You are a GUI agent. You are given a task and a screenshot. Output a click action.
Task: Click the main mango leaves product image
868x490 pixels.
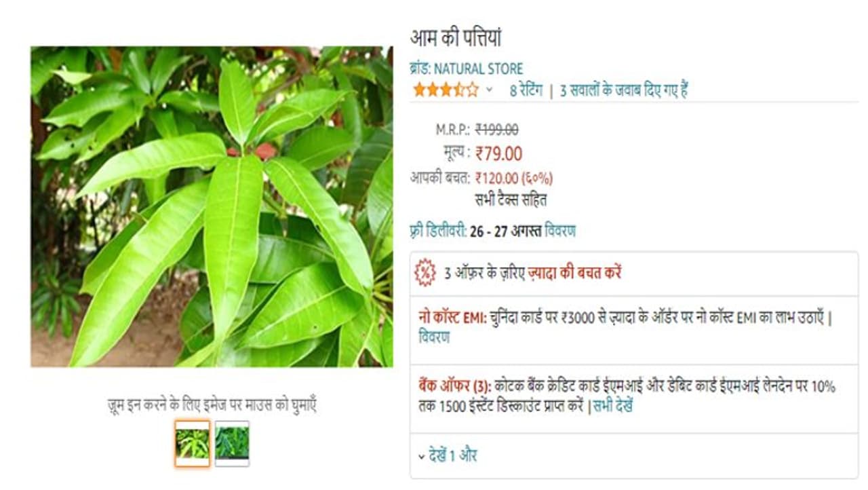point(212,207)
